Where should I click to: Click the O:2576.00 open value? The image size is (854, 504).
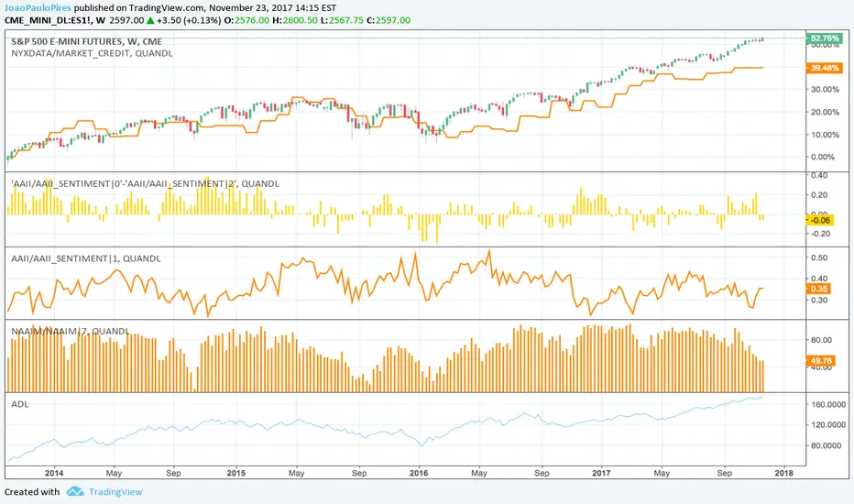pyautogui.click(x=246, y=20)
